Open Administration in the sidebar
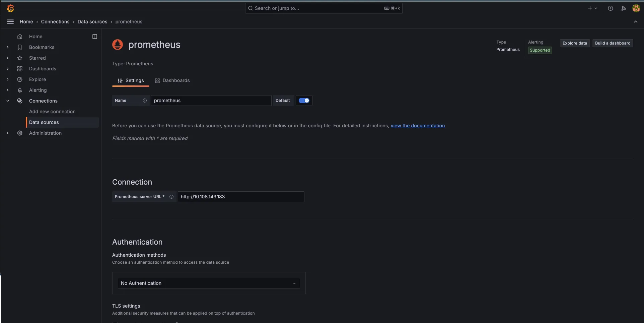Image resolution: width=644 pixels, height=323 pixels. click(45, 133)
